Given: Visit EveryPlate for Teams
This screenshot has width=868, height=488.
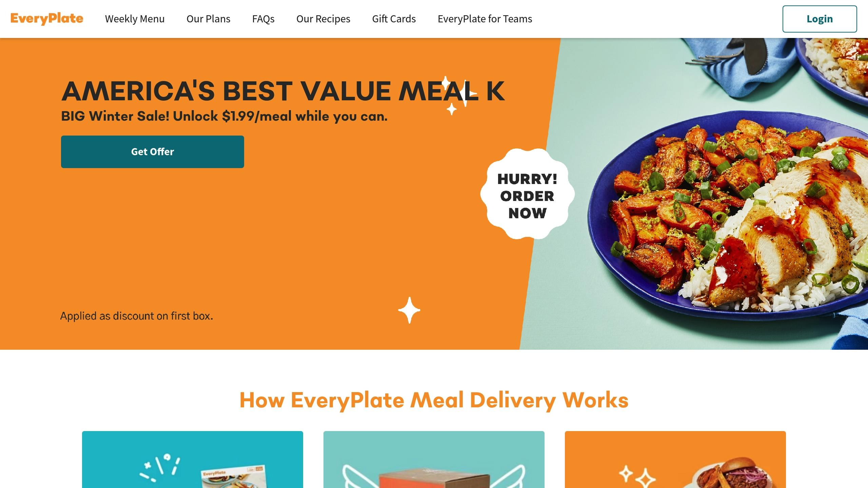Looking at the screenshot, I should (485, 19).
